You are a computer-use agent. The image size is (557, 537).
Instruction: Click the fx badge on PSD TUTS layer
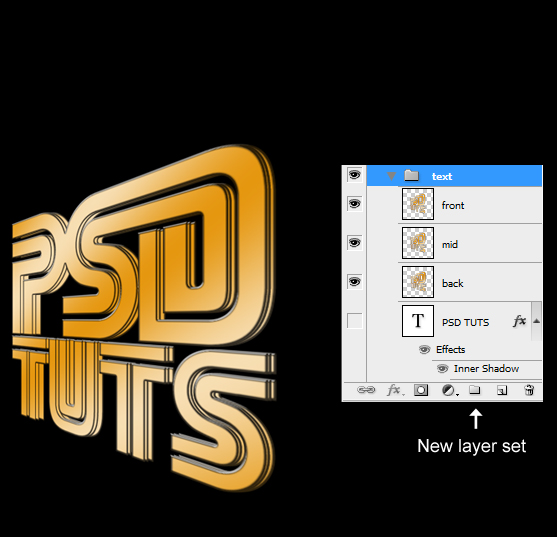tap(519, 321)
